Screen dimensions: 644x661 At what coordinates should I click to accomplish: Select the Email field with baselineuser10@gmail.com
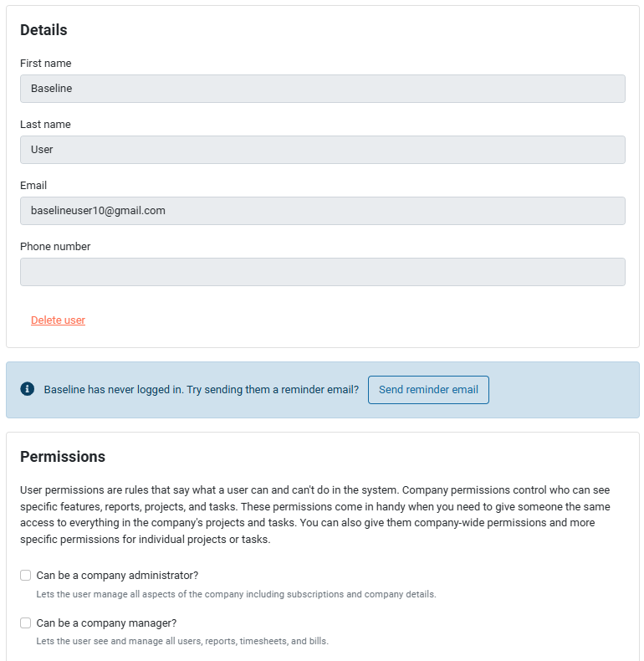click(322, 211)
